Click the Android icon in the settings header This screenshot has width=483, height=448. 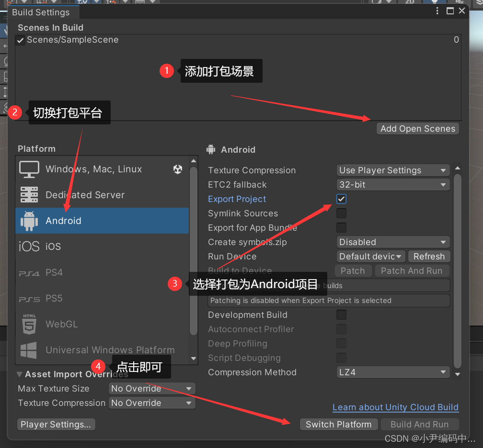point(211,149)
